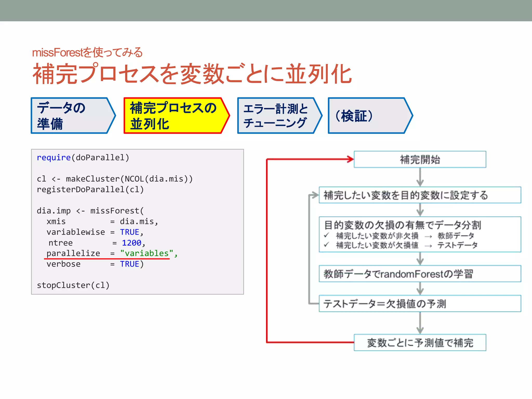Image resolution: width=532 pixels, height=399 pixels.
Task: Click the checkmark beside 補完したい変数が欠損値
Action: click(x=327, y=245)
